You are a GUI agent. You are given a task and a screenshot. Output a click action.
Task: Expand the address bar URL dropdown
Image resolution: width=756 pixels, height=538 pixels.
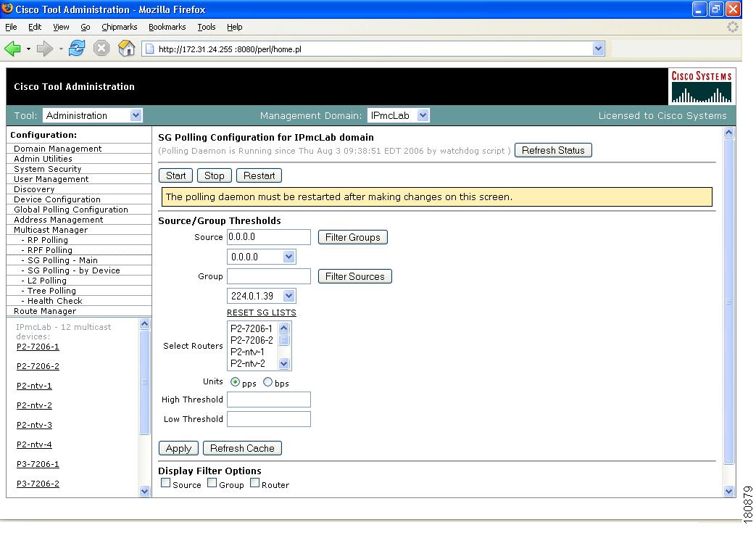click(598, 49)
